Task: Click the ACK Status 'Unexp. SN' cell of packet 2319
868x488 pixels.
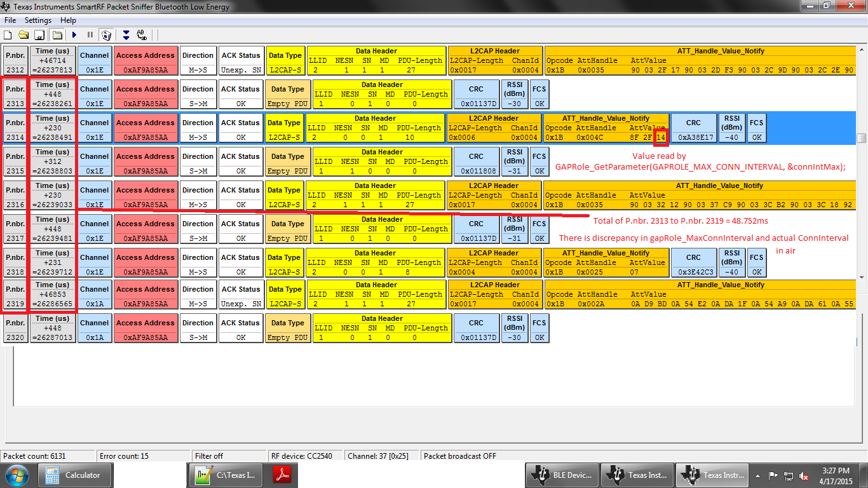Action: click(241, 295)
